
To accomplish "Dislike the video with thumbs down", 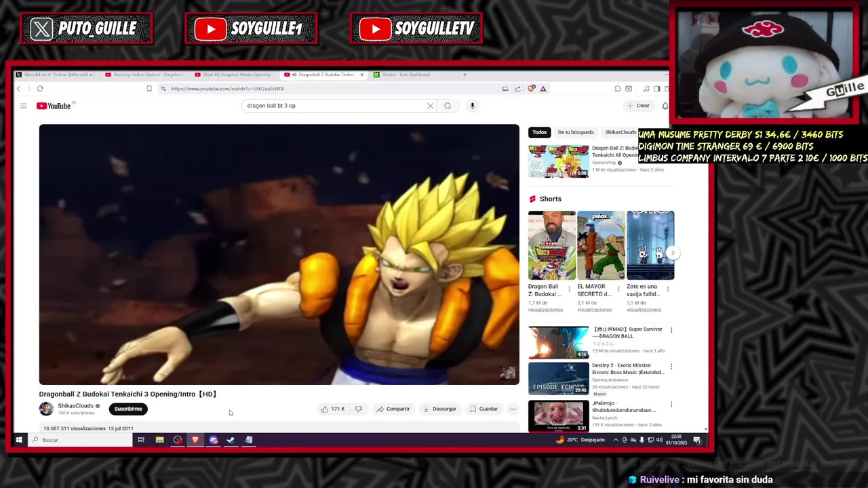I will pyautogui.click(x=359, y=409).
